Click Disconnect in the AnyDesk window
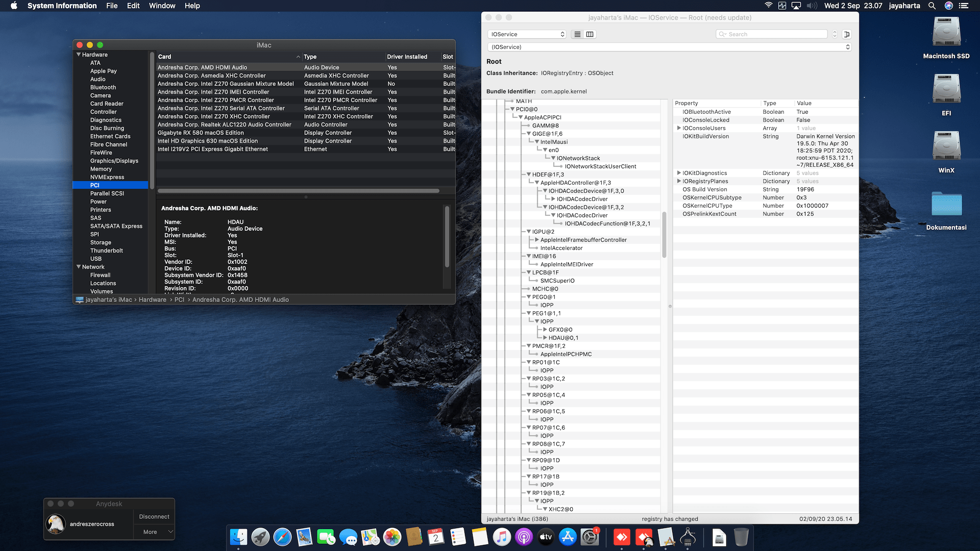This screenshot has width=980, height=551. [154, 516]
